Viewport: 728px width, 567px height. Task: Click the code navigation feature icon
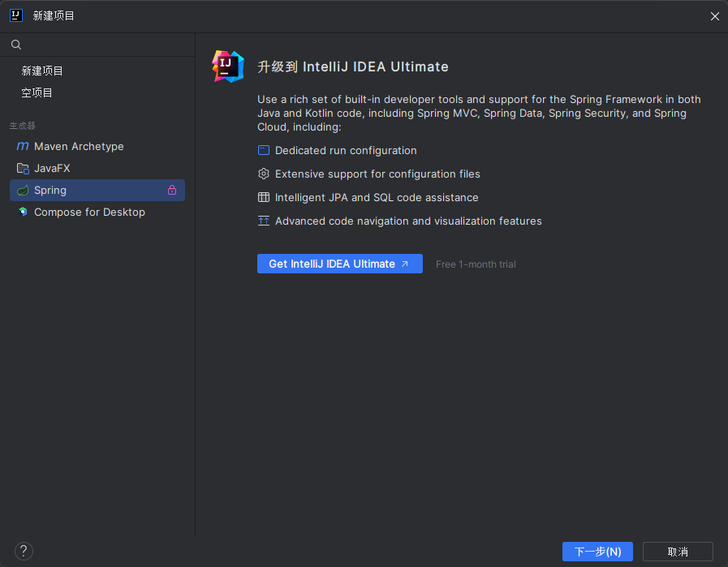point(264,221)
